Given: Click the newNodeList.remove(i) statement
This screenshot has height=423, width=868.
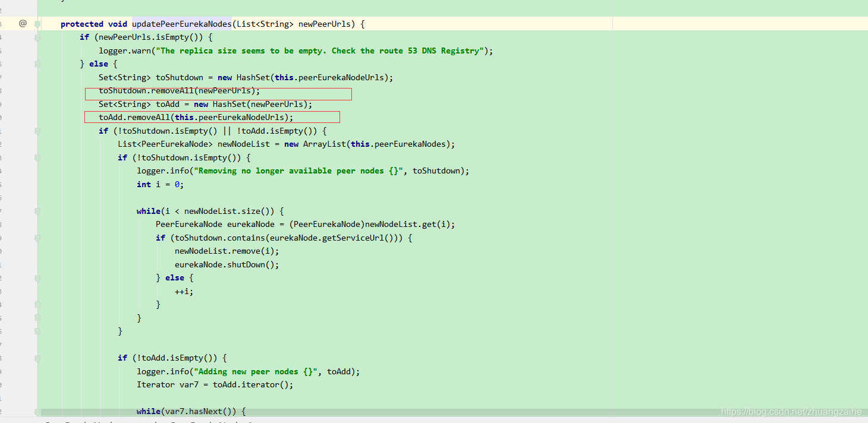Looking at the screenshot, I should point(227,251).
